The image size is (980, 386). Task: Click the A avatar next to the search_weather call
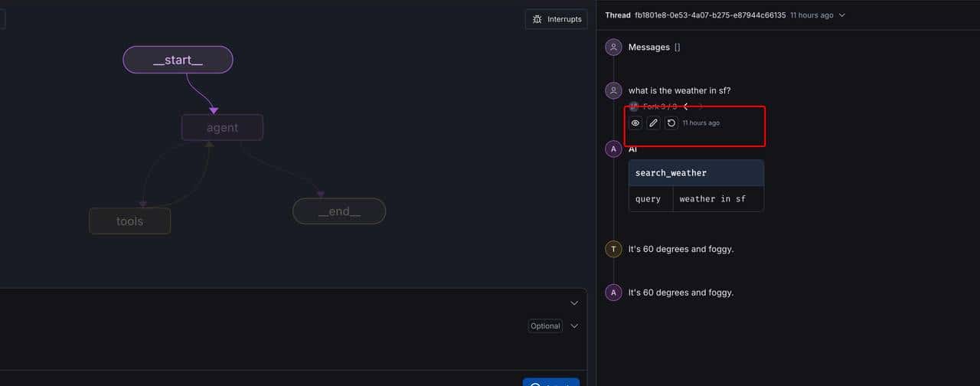[x=613, y=149]
